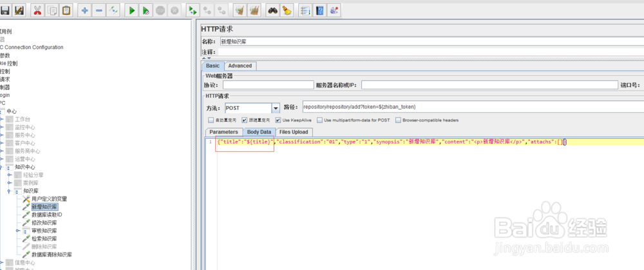Viewport: 644px width, 270px height.
Task: Click the 协议 protocol input field
Action: pos(269,85)
